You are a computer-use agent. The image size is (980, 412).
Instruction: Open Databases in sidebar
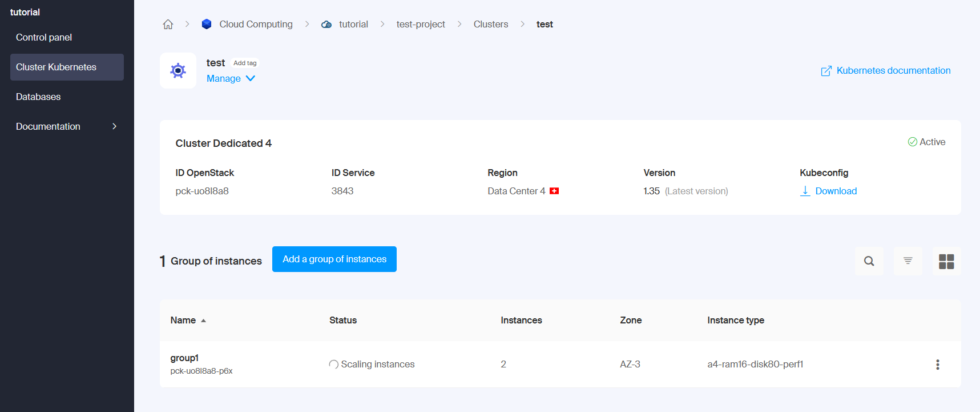(x=38, y=97)
